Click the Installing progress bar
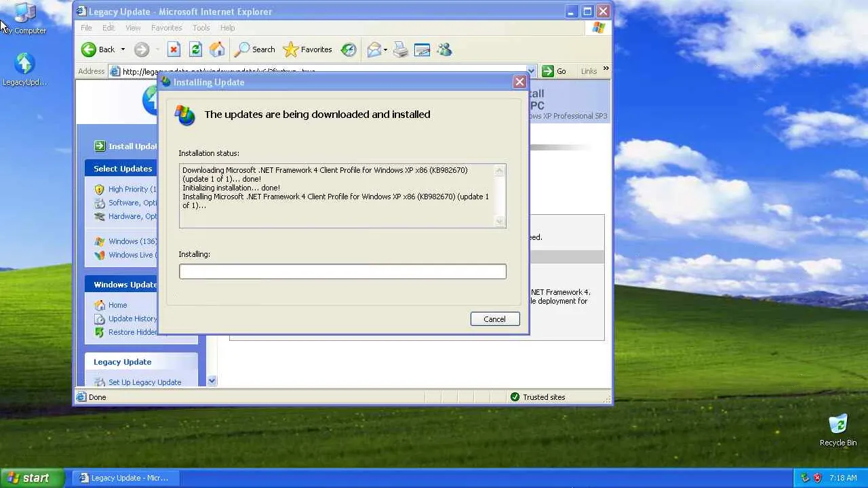The height and width of the screenshot is (488, 868). [342, 272]
